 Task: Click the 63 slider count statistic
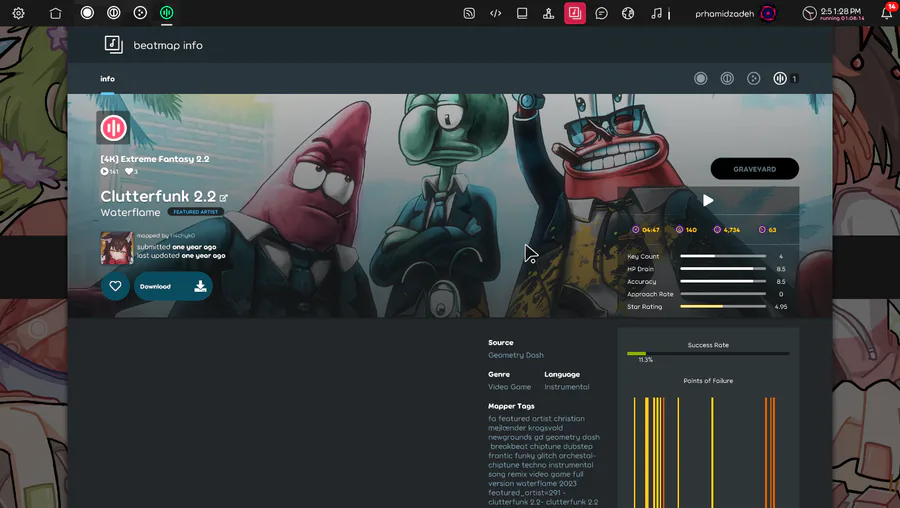(767, 230)
